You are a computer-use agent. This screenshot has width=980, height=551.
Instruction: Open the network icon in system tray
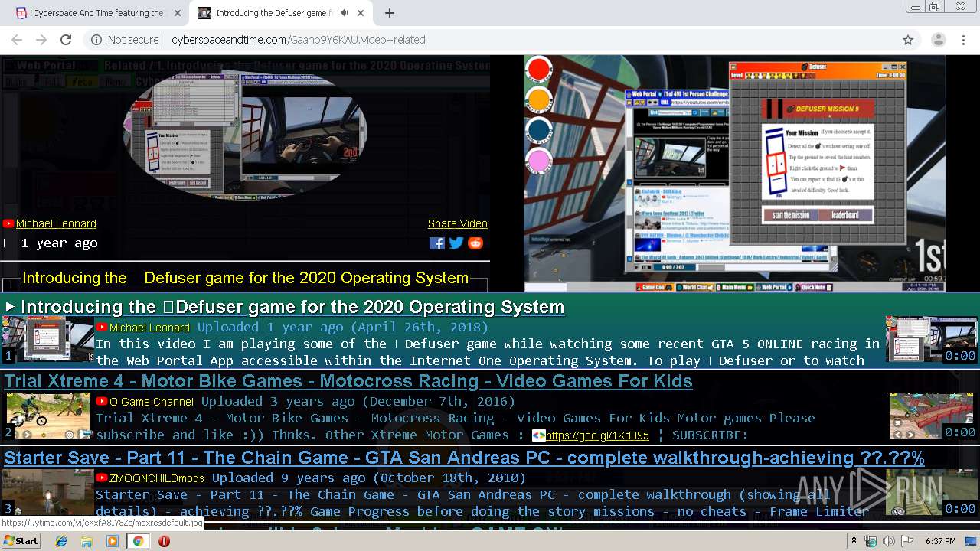coord(871,541)
